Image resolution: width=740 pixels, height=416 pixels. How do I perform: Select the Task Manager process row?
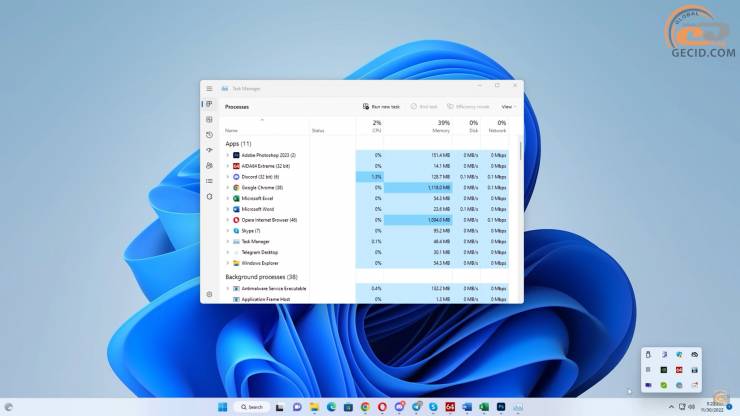coord(366,242)
